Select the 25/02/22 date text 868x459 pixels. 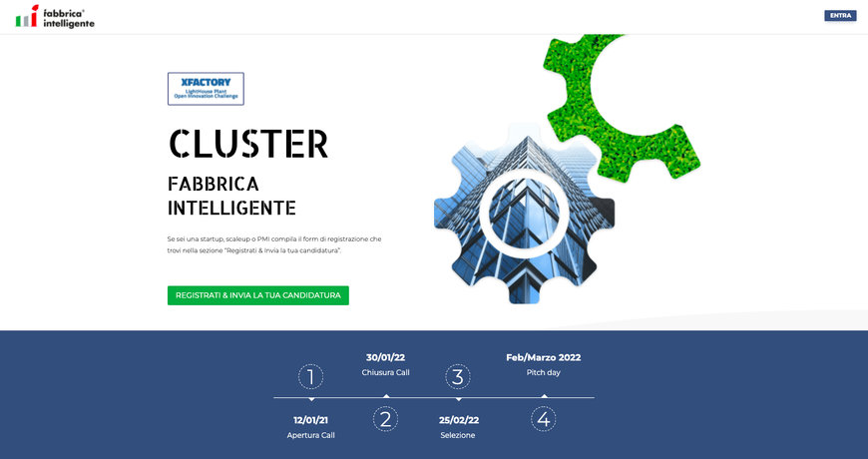459,420
